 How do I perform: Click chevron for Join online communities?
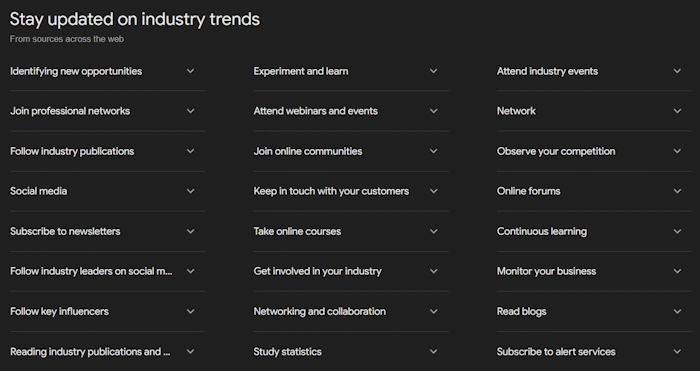[433, 151]
